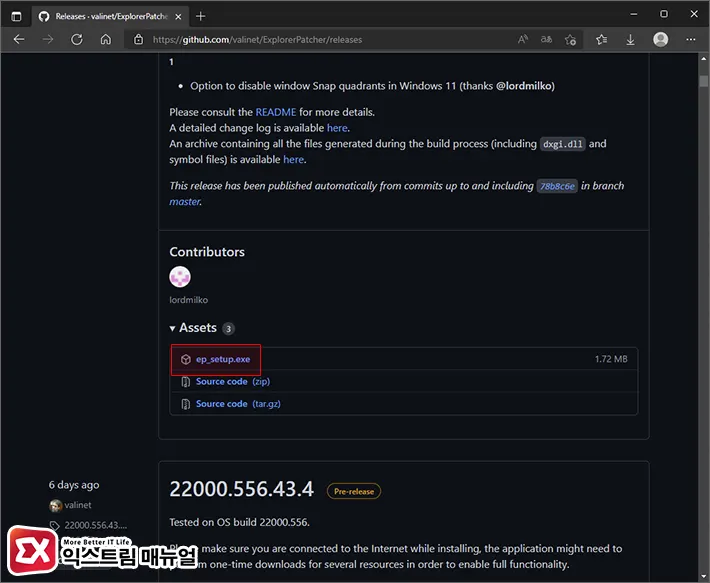Click the browser profile avatar
The height and width of the screenshot is (583, 710).
tap(660, 40)
